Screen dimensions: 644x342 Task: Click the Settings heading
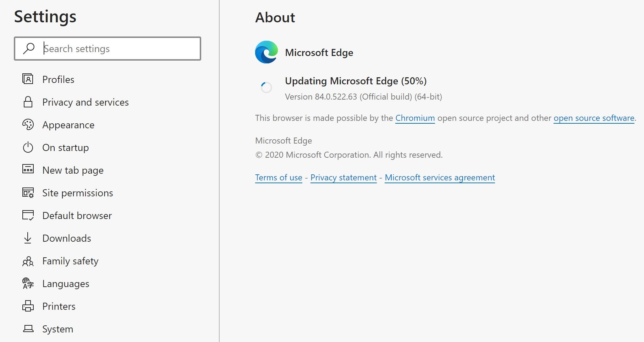click(x=45, y=17)
